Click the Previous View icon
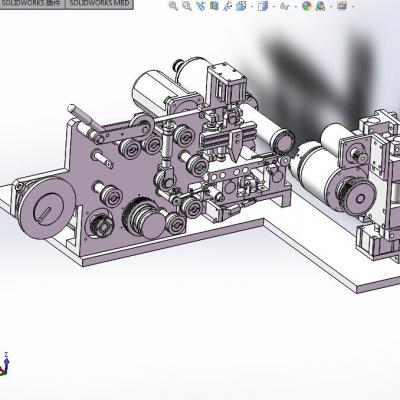Viewport: 400px width, 400px height. click(x=201, y=6)
